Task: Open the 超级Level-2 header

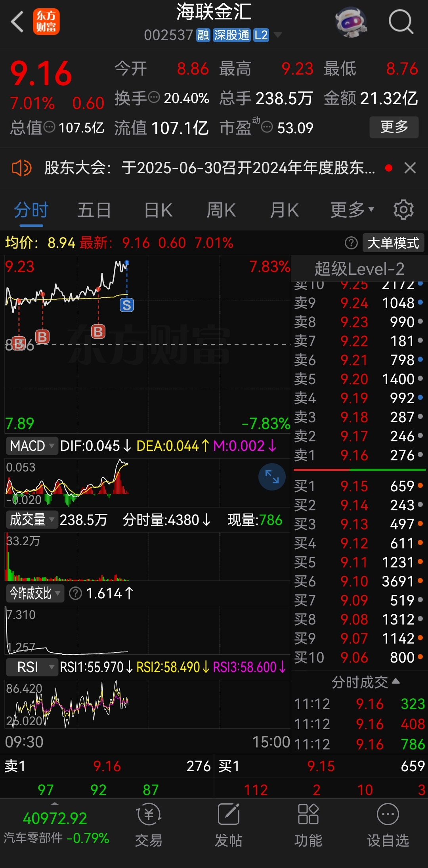Action: coord(359,269)
